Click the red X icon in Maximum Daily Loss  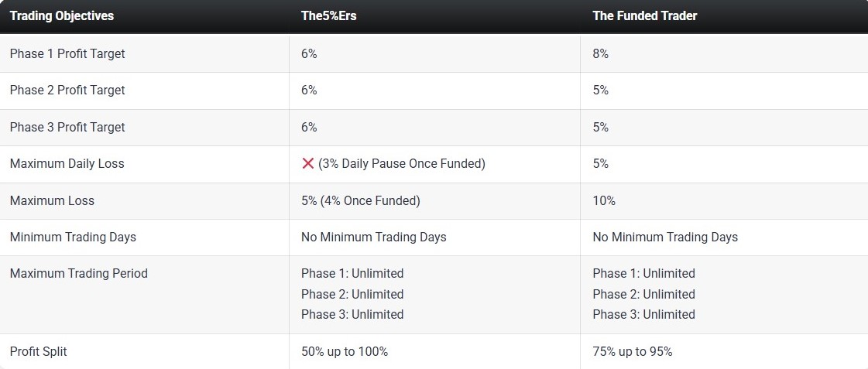pos(307,164)
